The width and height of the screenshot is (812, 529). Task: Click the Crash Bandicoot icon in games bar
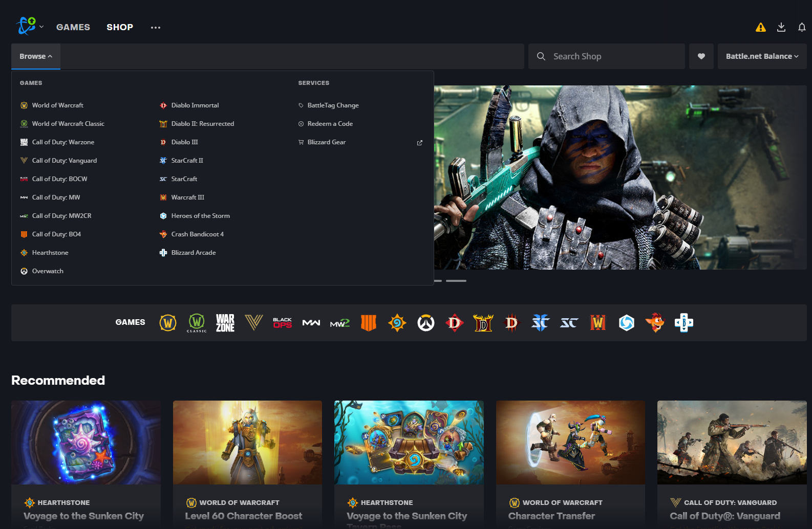(x=655, y=323)
